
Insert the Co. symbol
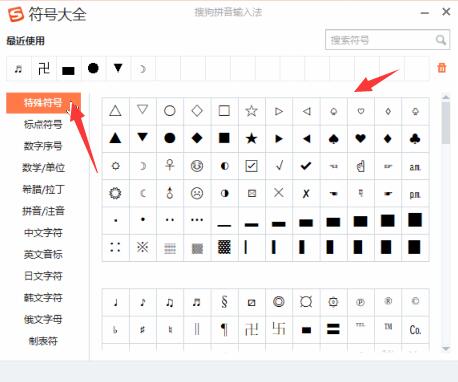(415, 330)
